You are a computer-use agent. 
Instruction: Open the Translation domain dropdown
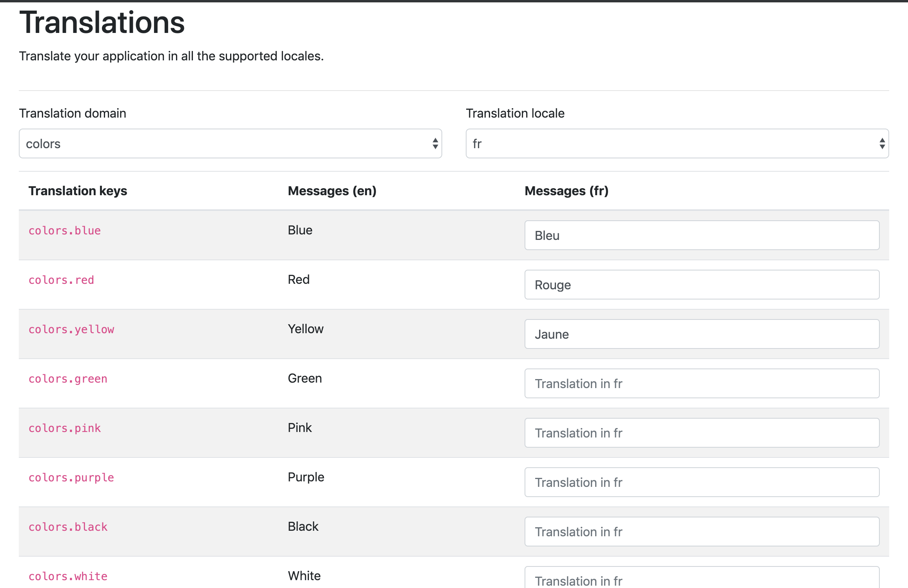(230, 143)
